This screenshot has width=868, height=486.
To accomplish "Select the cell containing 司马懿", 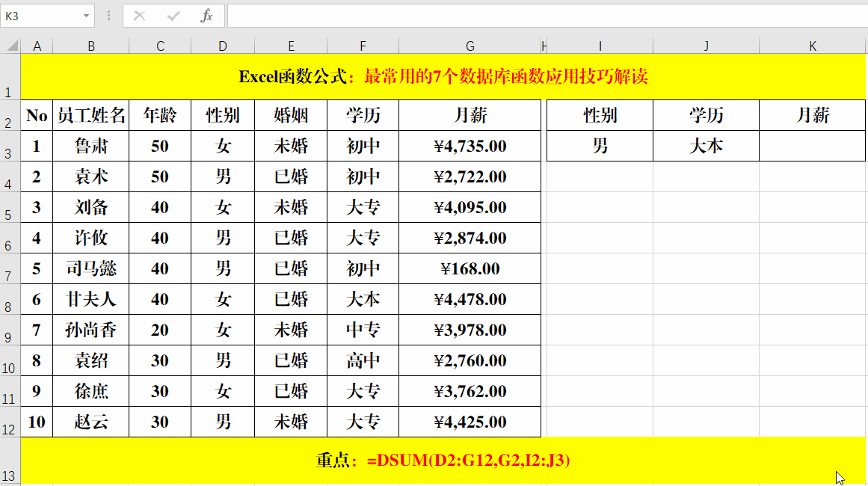I will pos(90,268).
